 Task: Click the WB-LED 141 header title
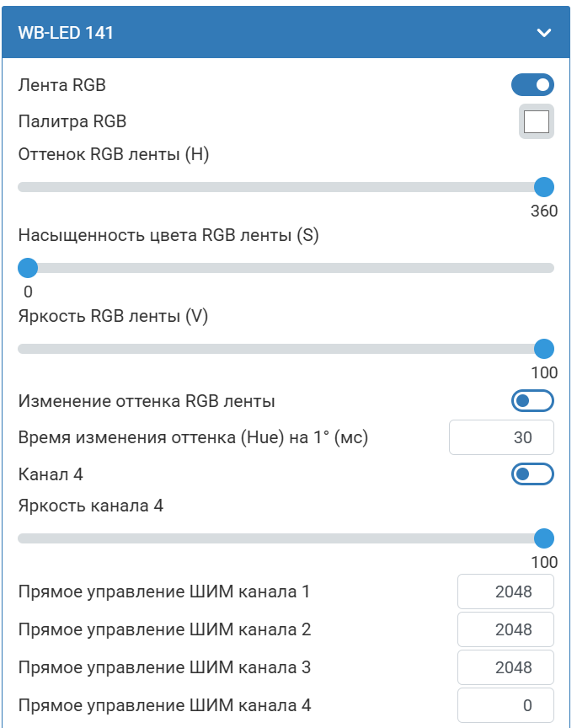66,33
